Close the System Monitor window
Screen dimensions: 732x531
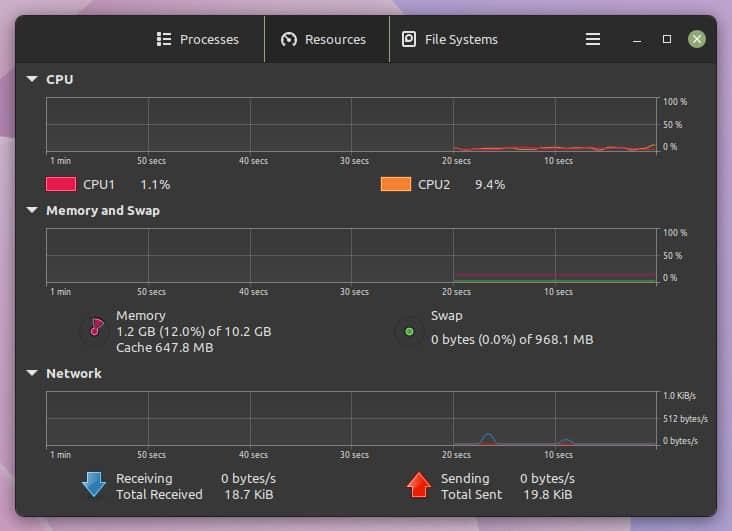coord(697,39)
